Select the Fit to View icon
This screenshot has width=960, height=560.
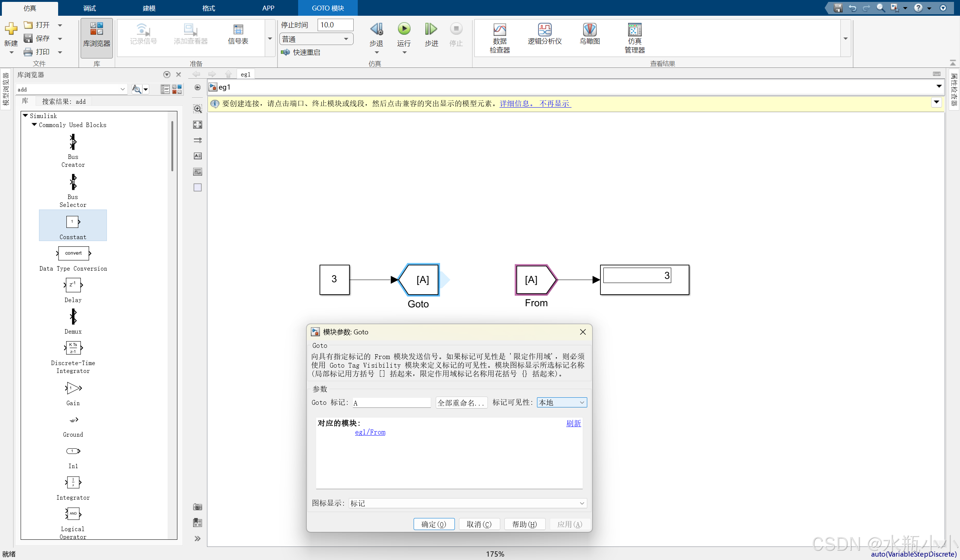click(197, 124)
